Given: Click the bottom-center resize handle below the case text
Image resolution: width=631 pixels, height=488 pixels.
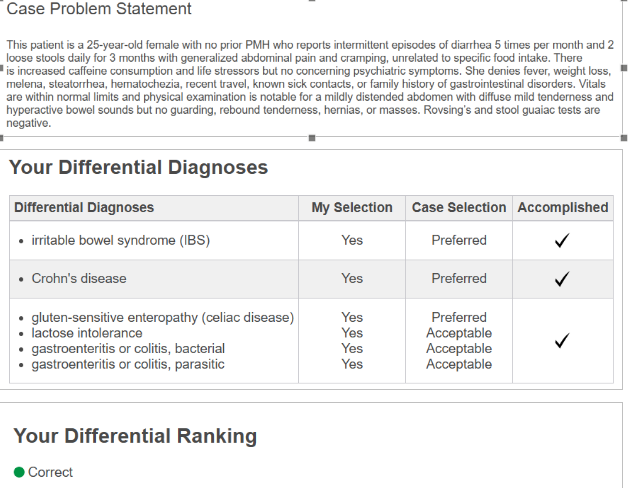Looking at the screenshot, I should tap(313, 138).
